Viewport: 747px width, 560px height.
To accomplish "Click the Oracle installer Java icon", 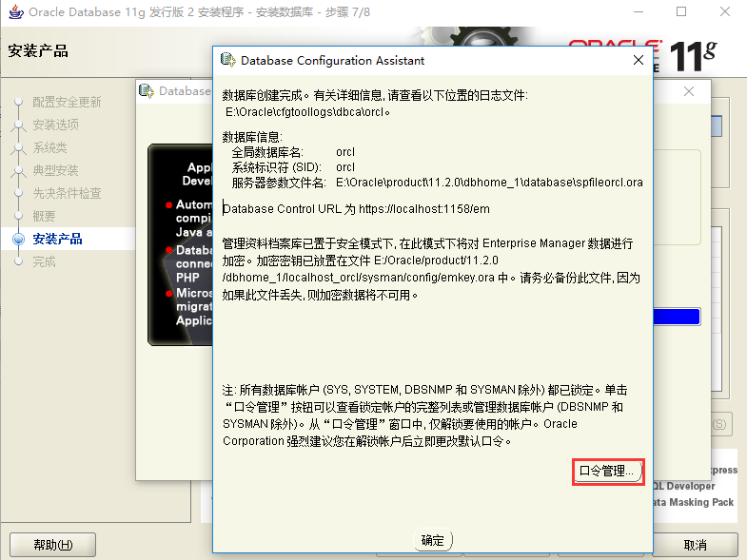I will click(x=16, y=12).
